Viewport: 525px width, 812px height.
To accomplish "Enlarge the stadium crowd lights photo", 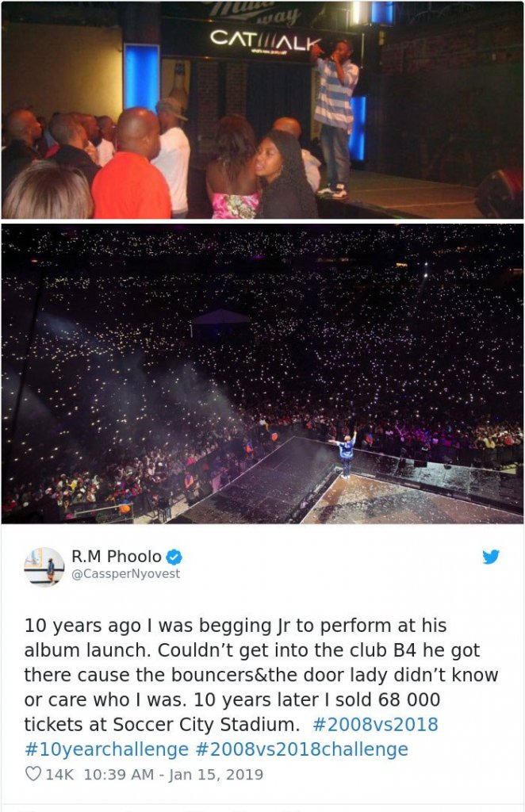I will pyautogui.click(x=262, y=374).
